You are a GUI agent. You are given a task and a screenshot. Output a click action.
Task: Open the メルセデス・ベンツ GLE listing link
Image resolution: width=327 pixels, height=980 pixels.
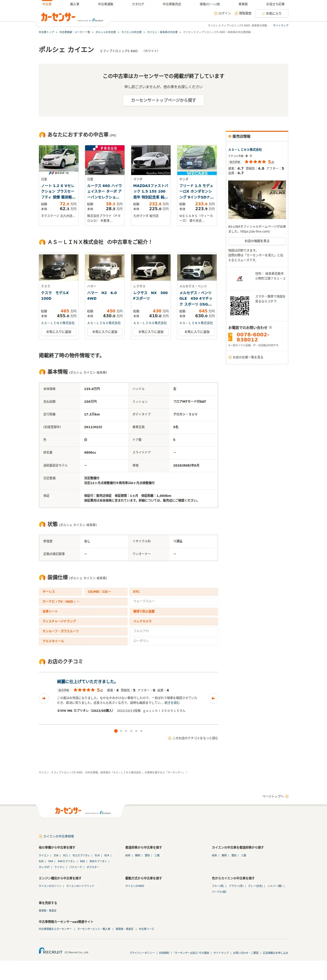pos(196,298)
